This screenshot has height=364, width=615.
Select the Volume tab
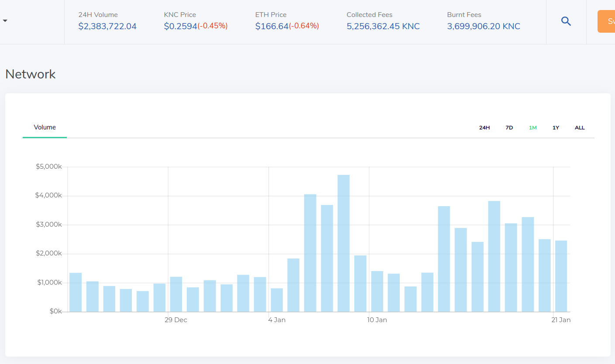pos(45,127)
